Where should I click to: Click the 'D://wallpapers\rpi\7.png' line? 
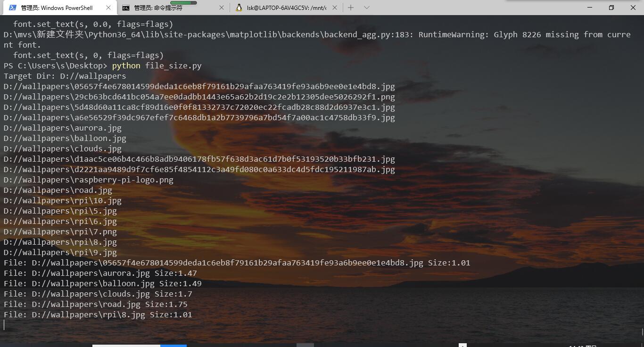pos(60,231)
